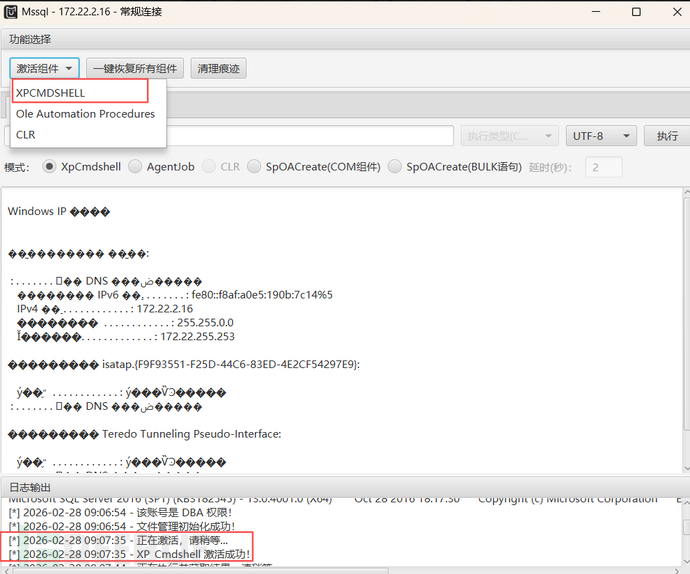The image size is (690, 574).
Task: Pick CLR in the 激活组件 dropdown list
Action: 26,134
